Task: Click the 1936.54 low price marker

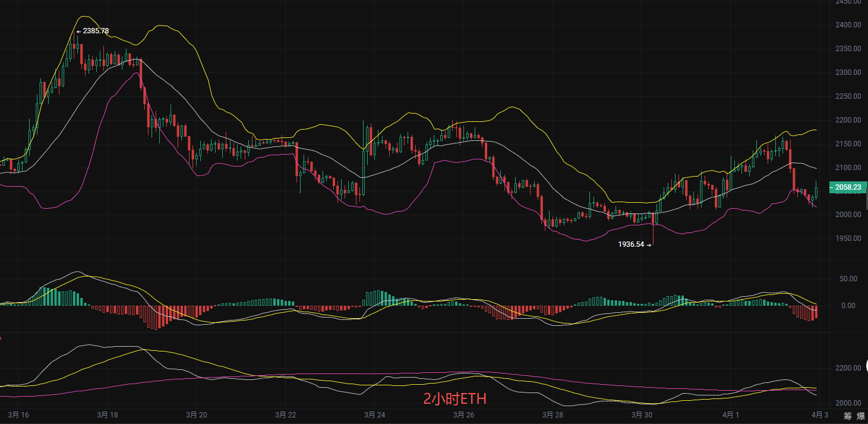Action: (632, 244)
